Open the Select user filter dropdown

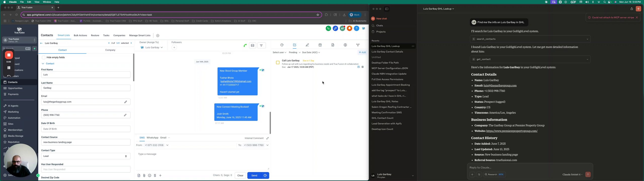click(279, 53)
